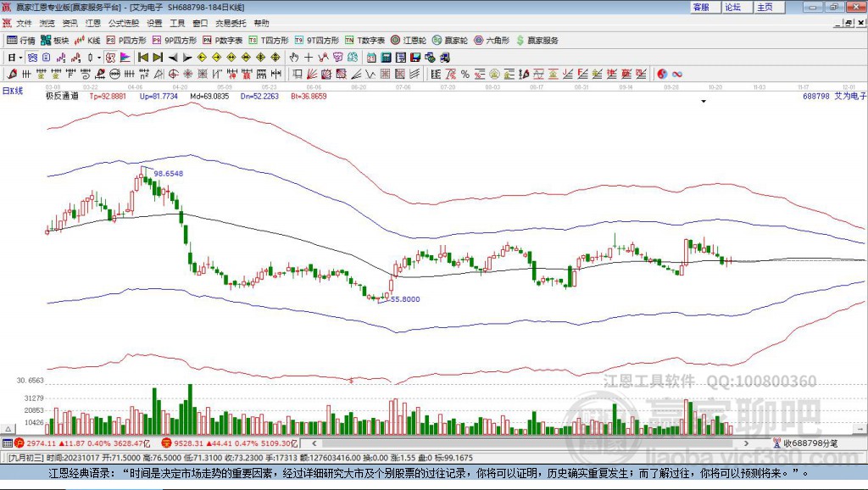Select the hand pan tool
Image resolution: width=868 pixels, height=490 pixels.
[x=294, y=58]
